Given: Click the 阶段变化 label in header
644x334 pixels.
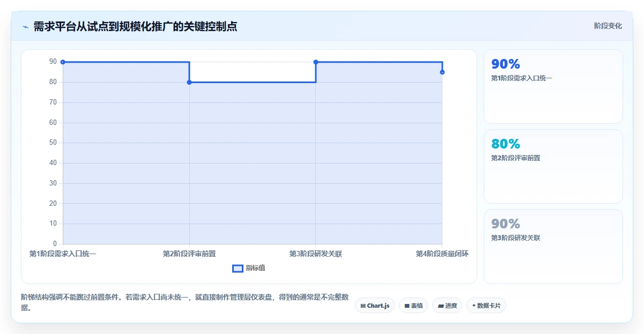Looking at the screenshot, I should click(608, 26).
